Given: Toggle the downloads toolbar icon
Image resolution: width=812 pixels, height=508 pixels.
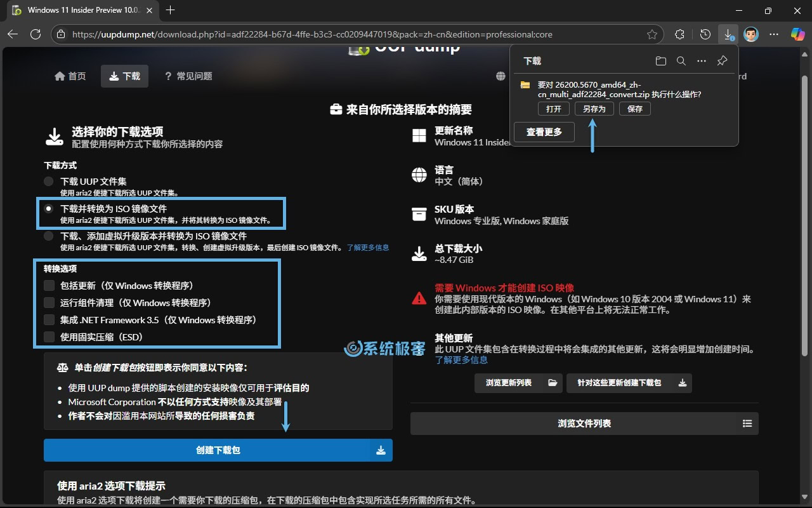Looking at the screenshot, I should tap(728, 34).
